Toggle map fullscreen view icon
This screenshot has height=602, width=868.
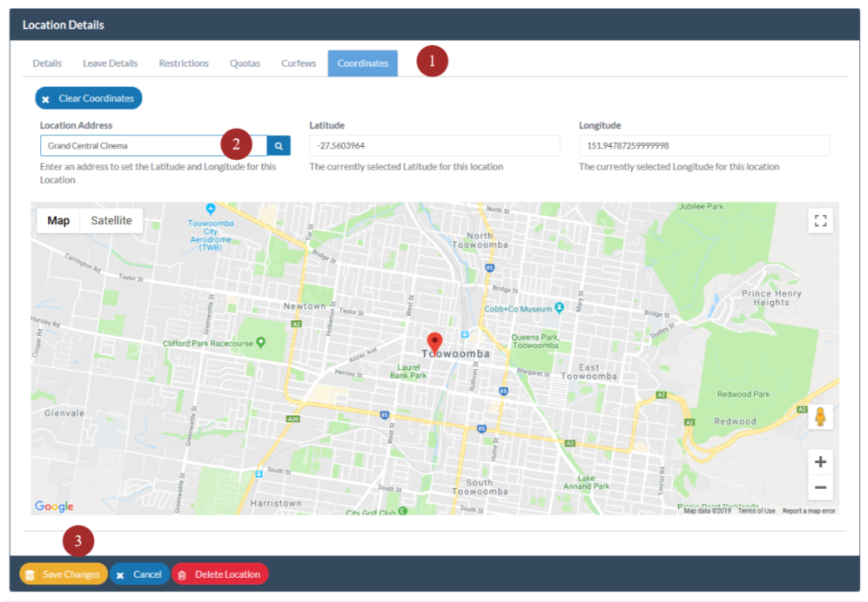tap(821, 221)
